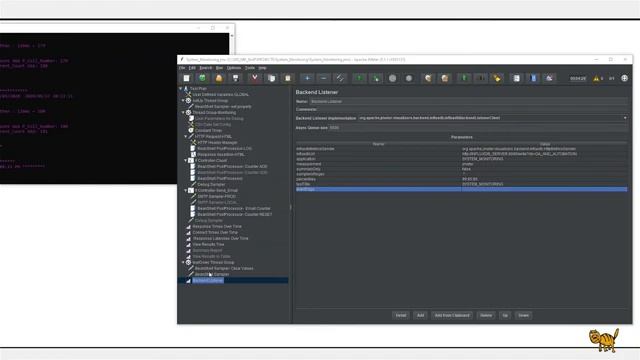Open log viewer via yellow warning triangle

[596, 78]
